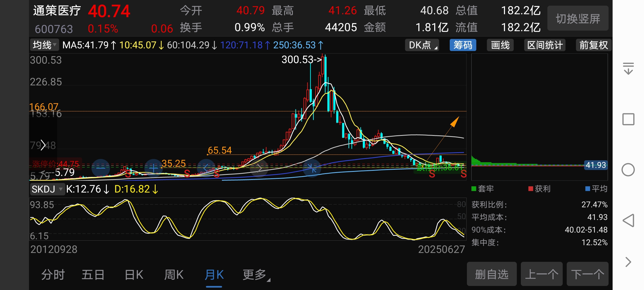Open the SKDJ indicator dropdown
The height and width of the screenshot is (290, 644).
point(47,189)
